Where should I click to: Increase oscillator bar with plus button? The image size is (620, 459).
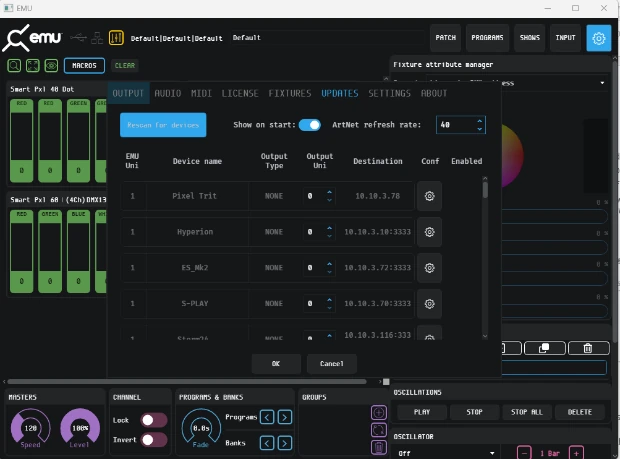pos(576,453)
